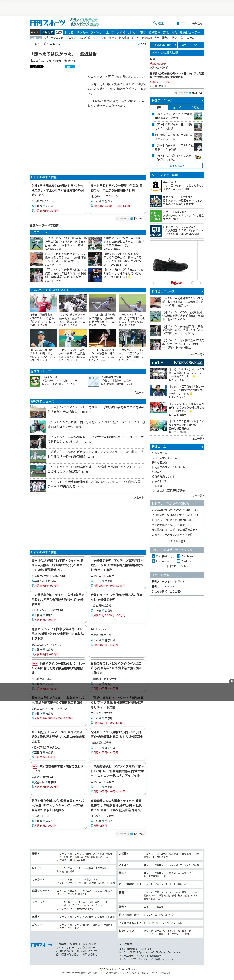Open 会社案内 in the footer
This screenshot has height=980, width=234.
pos(61,944)
